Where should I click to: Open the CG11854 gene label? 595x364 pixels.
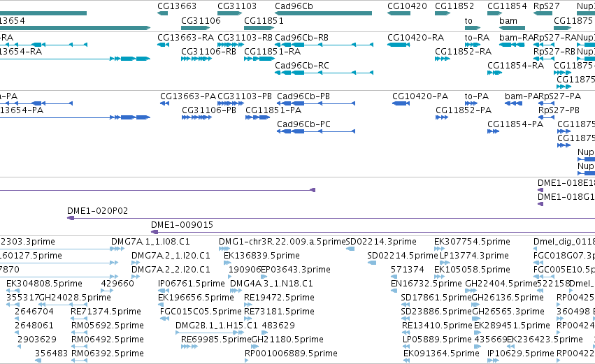(x=507, y=6)
